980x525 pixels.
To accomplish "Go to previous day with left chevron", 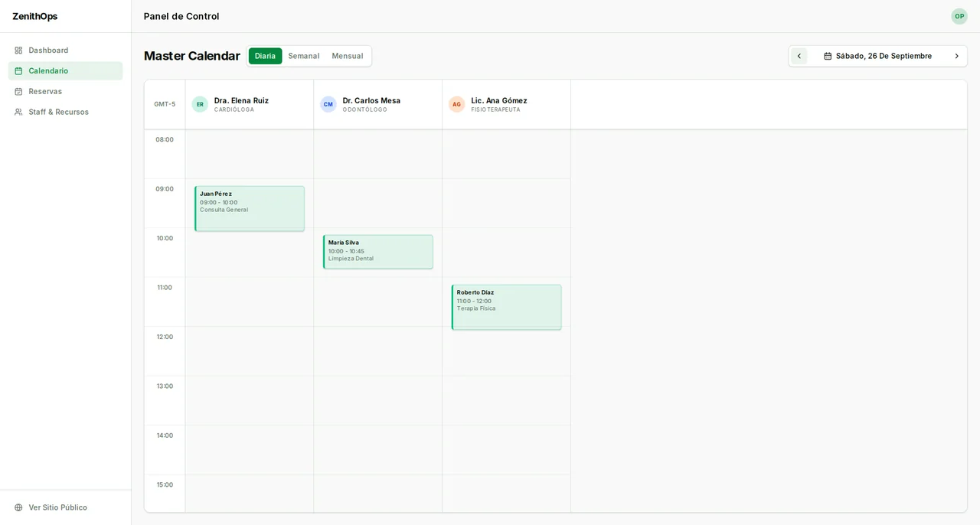I will (799, 56).
